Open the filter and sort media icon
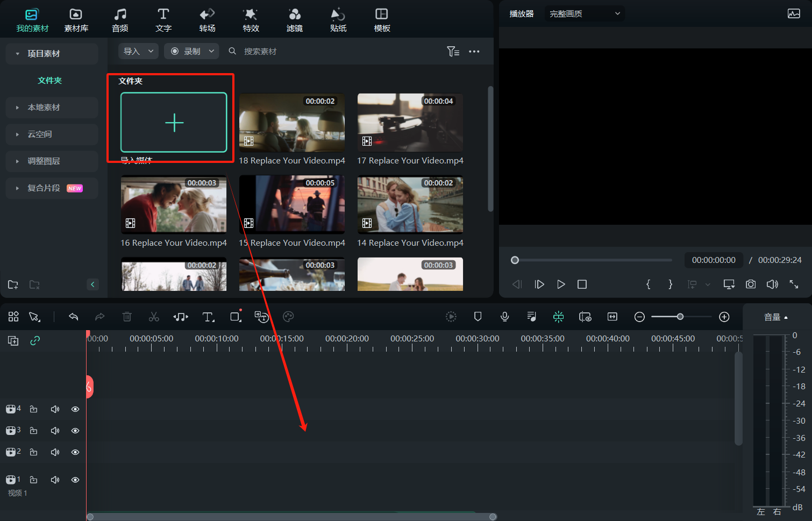 pos(453,51)
